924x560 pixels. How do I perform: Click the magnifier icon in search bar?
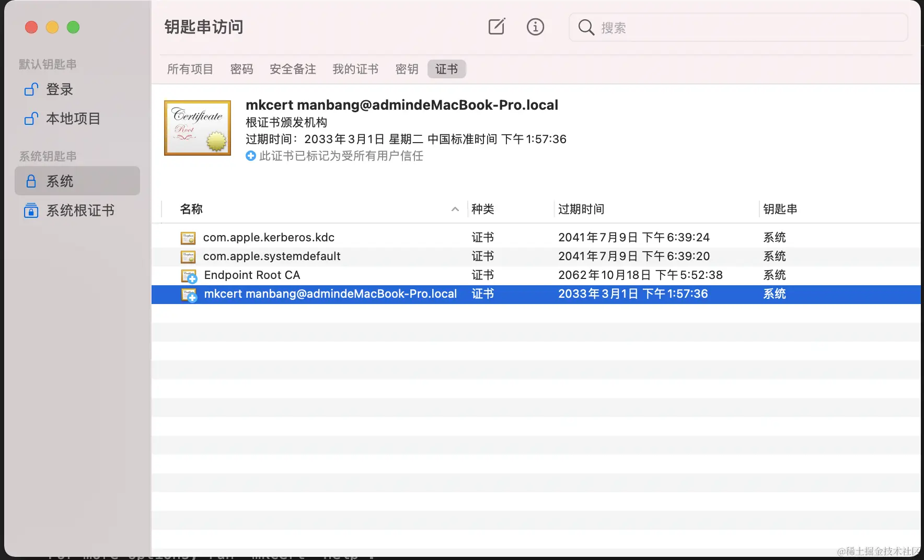(586, 27)
